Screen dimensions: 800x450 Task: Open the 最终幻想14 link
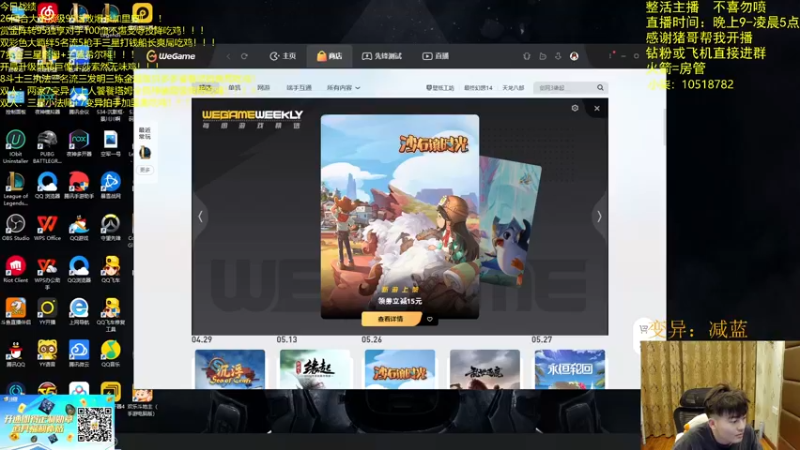(x=478, y=88)
